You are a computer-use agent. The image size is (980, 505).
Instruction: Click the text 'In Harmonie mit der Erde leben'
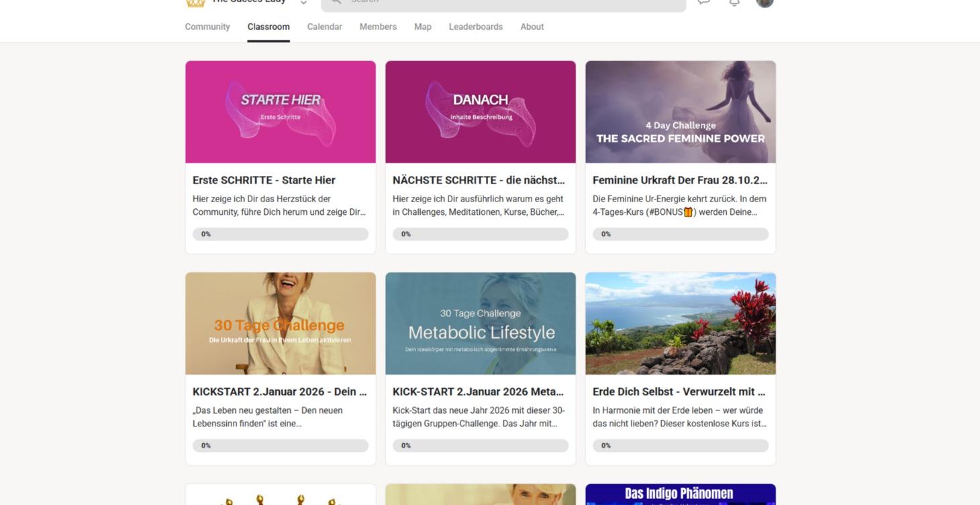coord(679,417)
